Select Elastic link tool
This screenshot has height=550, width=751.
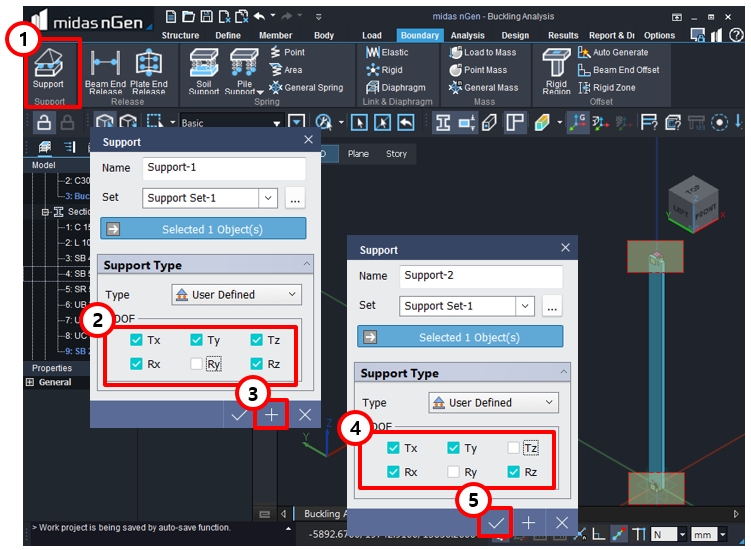387,52
